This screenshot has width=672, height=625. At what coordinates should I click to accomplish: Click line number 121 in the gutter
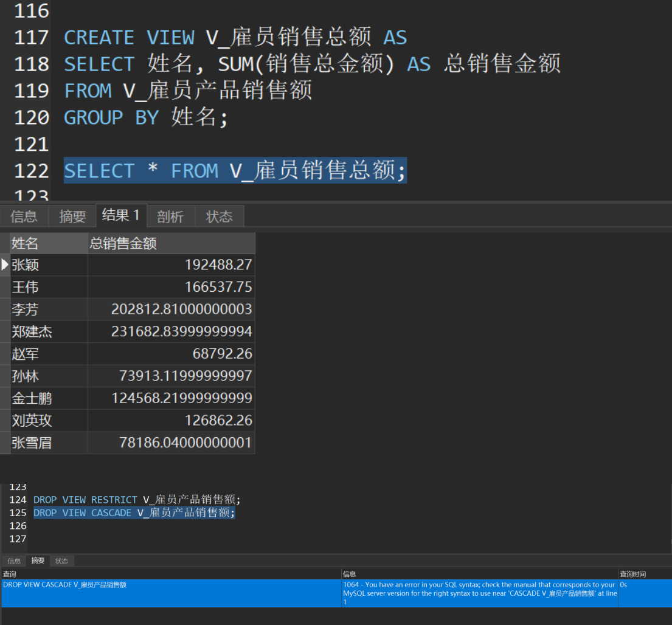pyautogui.click(x=31, y=144)
